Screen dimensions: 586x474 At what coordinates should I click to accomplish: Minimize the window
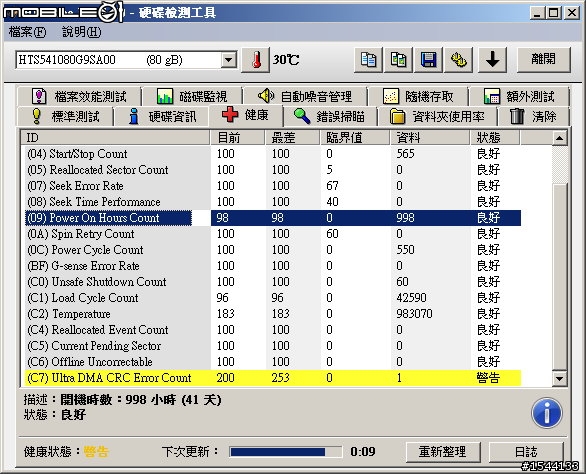[x=537, y=13]
